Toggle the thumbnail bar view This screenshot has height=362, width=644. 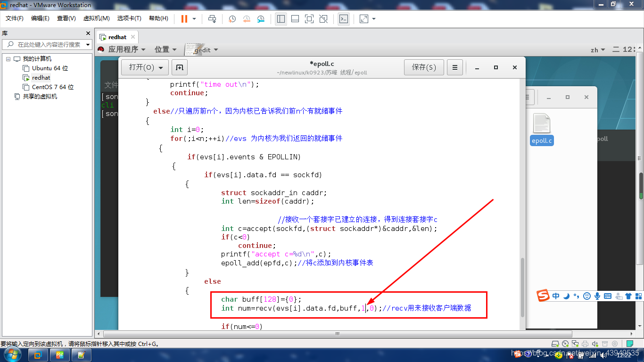point(295,19)
